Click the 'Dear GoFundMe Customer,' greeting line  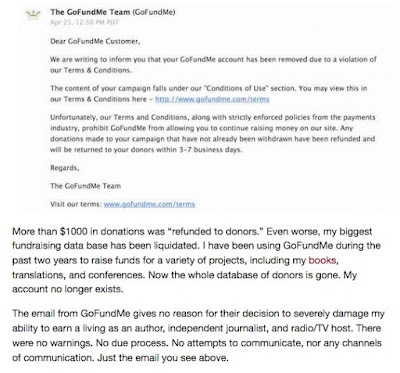coord(95,41)
